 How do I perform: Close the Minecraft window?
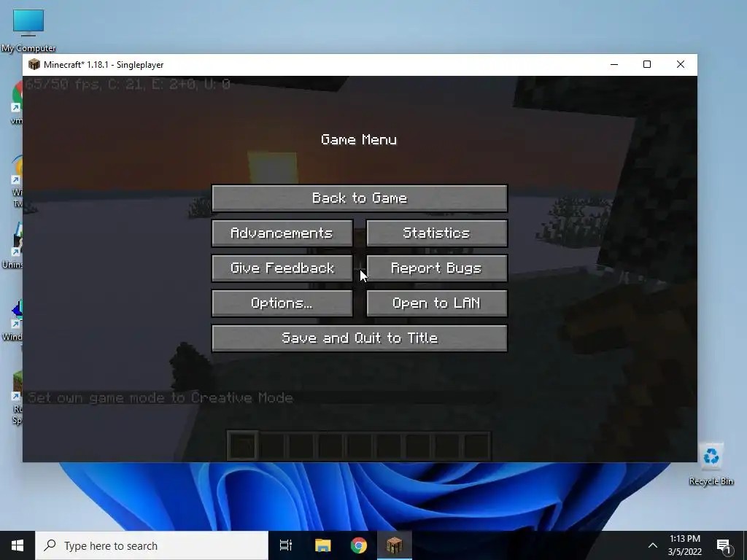point(681,65)
